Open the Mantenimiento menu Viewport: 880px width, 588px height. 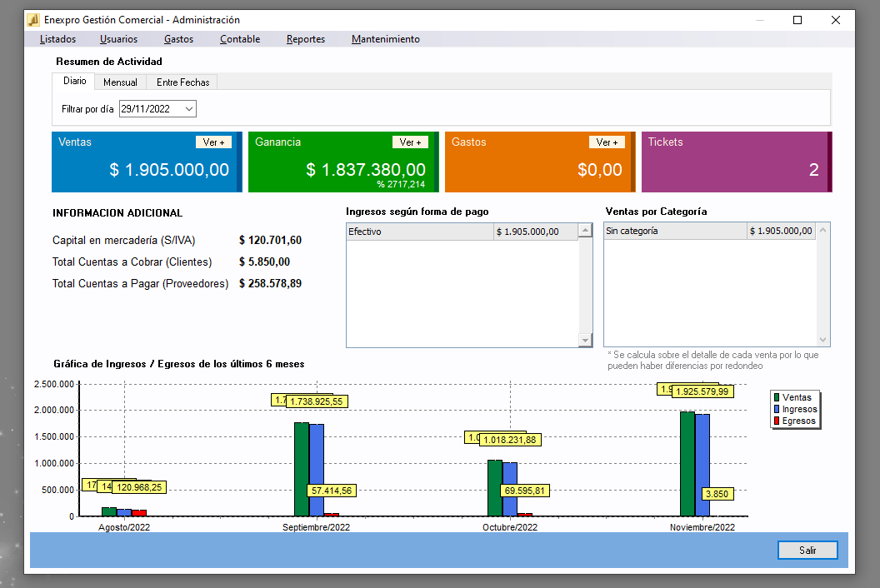coord(386,39)
